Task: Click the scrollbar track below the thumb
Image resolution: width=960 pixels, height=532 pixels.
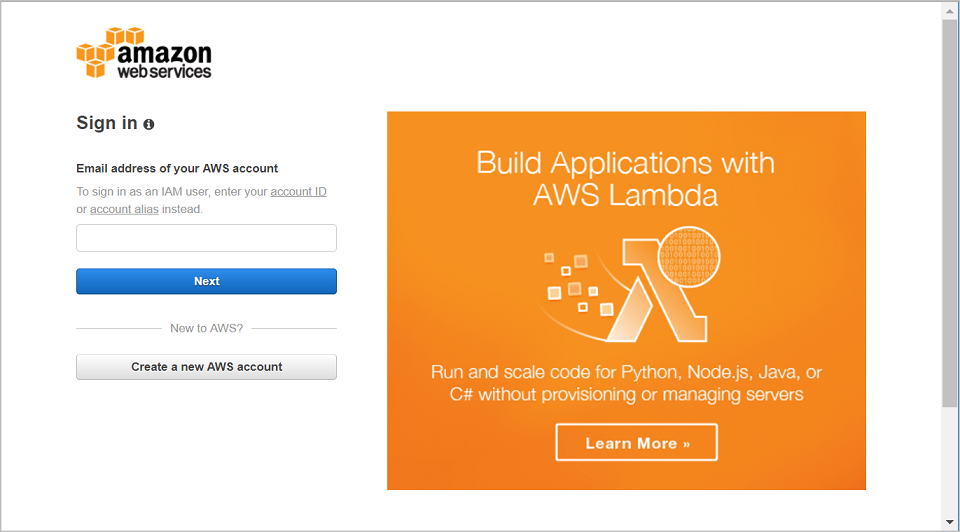Action: point(950,460)
